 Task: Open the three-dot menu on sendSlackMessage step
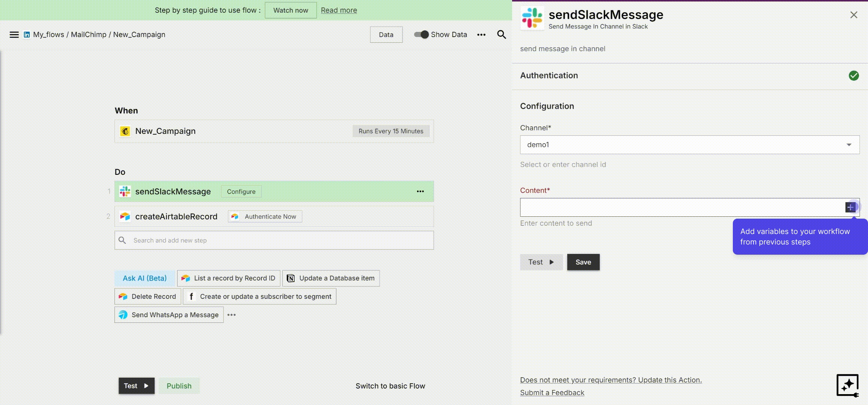[x=420, y=192]
